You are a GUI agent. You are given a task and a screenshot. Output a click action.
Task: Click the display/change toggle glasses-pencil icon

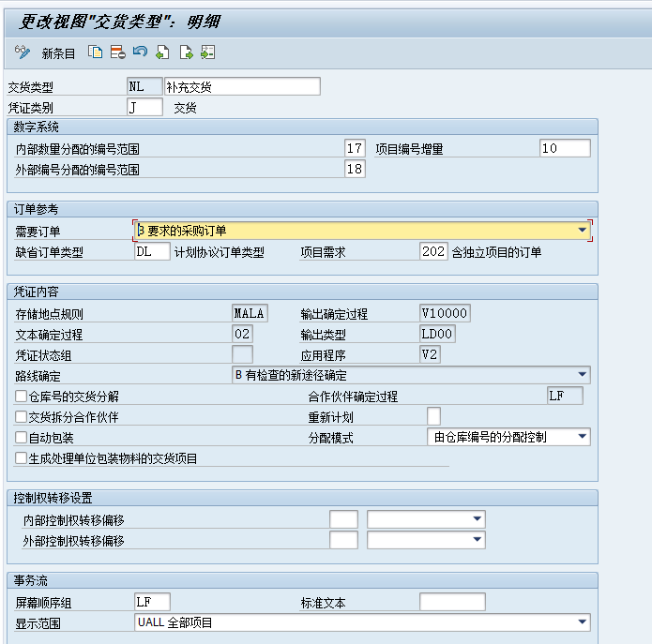click(x=23, y=52)
